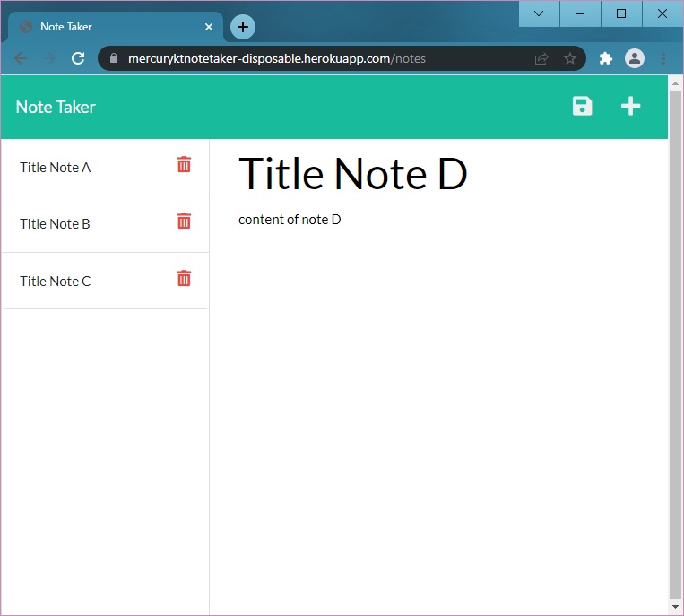Image resolution: width=684 pixels, height=616 pixels.
Task: Delete Title Note B with its trash icon
Action: click(x=184, y=221)
